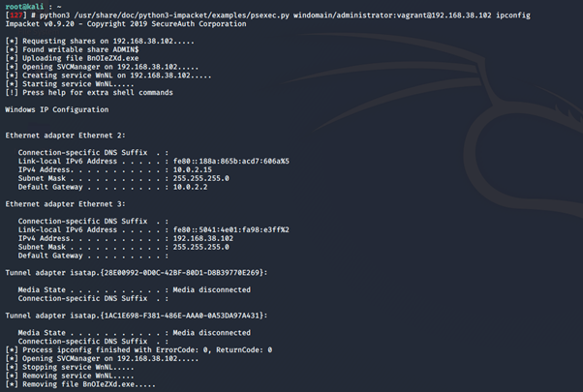Click the 'Windows IP Configuration' heading
Screen dimensions: 583x392
coord(55,110)
